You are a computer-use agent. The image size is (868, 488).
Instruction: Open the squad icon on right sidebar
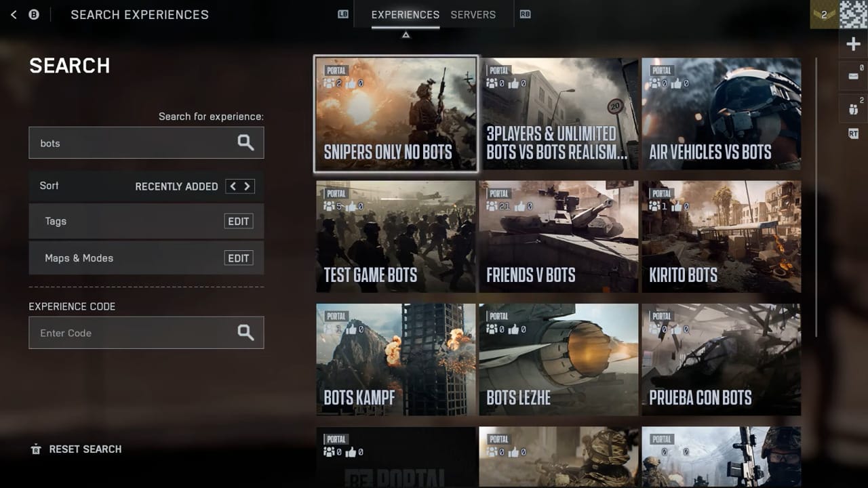pos(853,108)
